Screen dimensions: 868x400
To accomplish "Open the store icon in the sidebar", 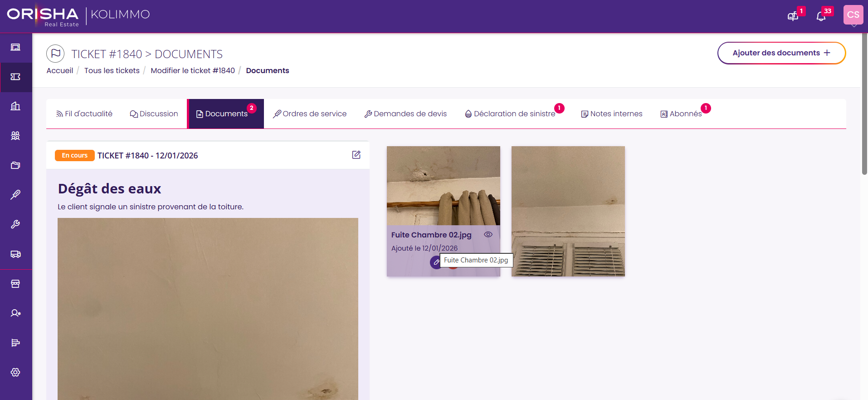I will (15, 284).
